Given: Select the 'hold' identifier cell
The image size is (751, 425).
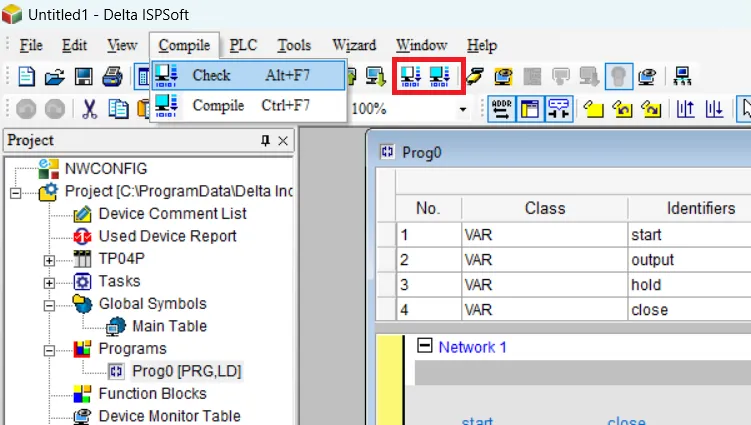Looking at the screenshot, I should tap(690, 285).
